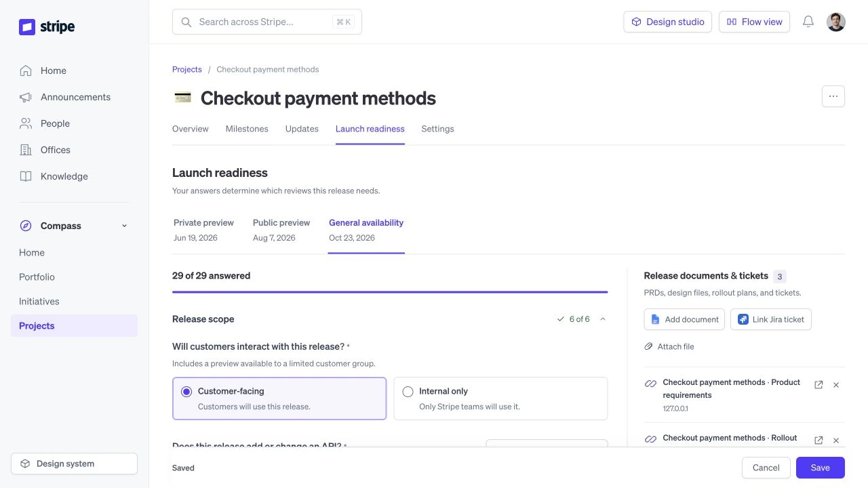
Task: Remove the Checkout payment methods Rollout document
Action: pos(836,441)
